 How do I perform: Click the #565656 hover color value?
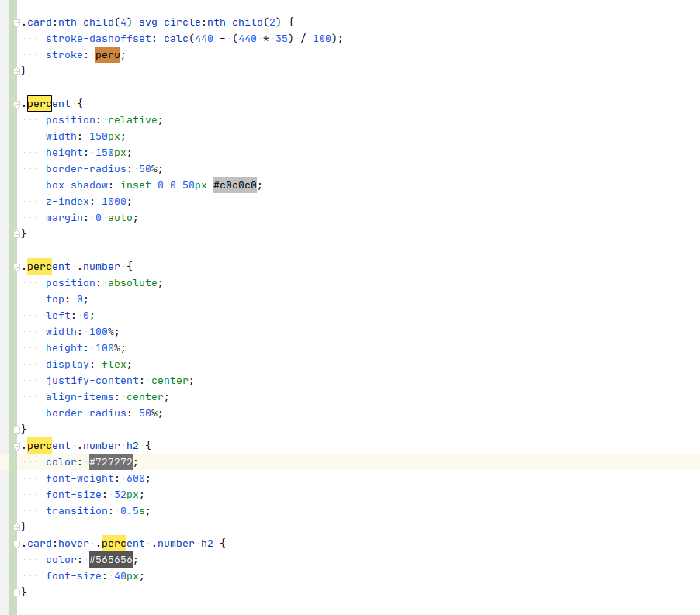[111, 560]
